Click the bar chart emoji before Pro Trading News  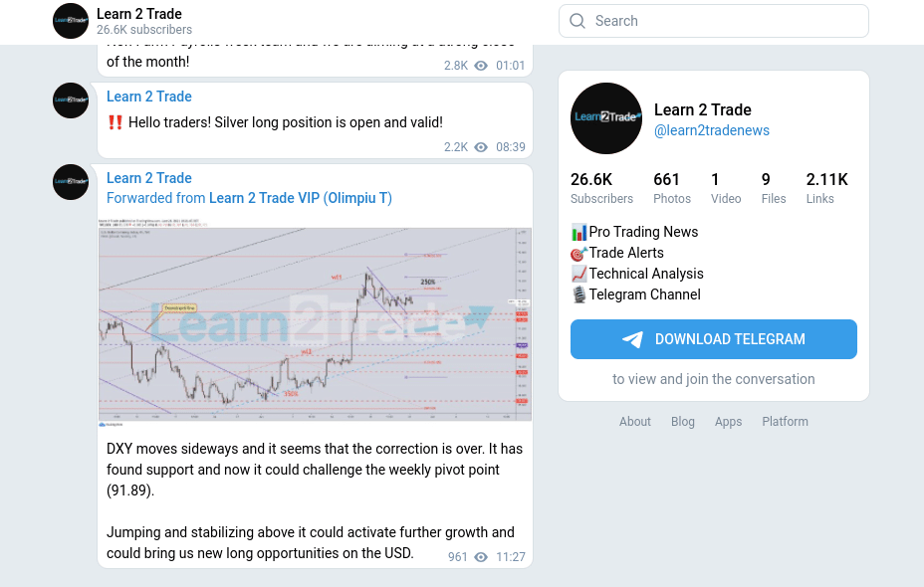coord(578,232)
